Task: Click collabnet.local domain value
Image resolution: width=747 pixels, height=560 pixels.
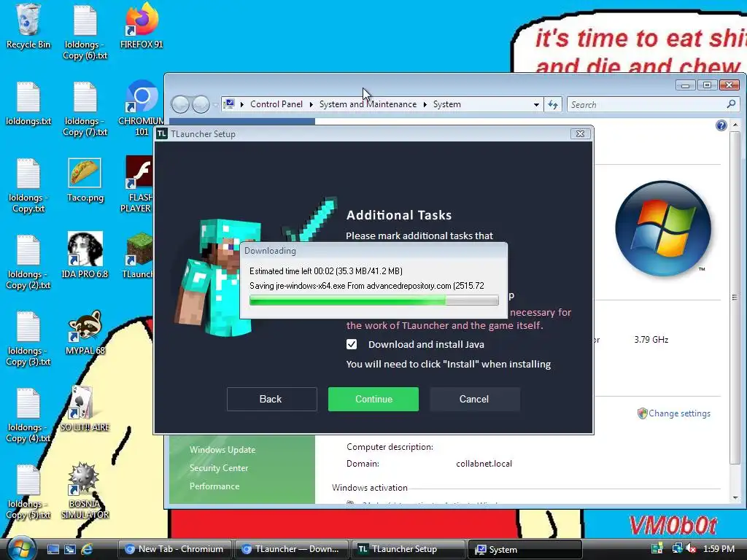Action: 484,463
